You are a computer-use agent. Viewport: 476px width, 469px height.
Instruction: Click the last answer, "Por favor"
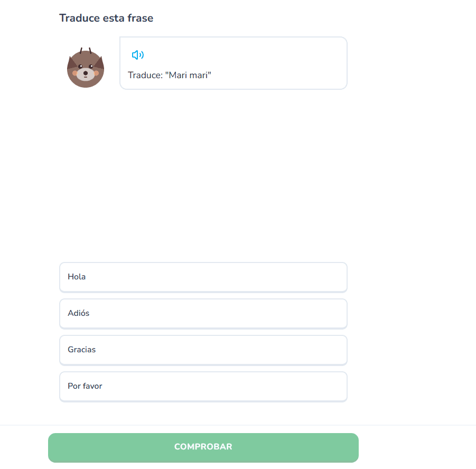coord(203,386)
